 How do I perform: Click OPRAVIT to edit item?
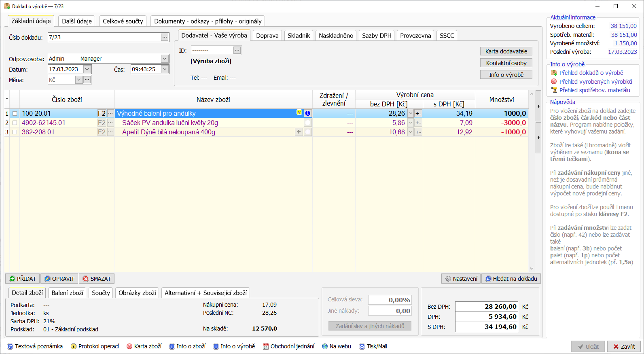[x=59, y=279]
